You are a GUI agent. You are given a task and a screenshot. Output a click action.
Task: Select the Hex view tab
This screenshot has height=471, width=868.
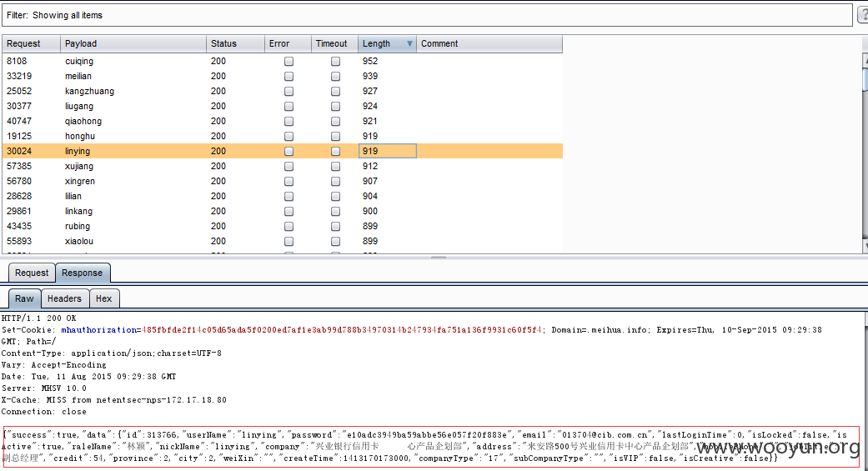[x=104, y=298]
